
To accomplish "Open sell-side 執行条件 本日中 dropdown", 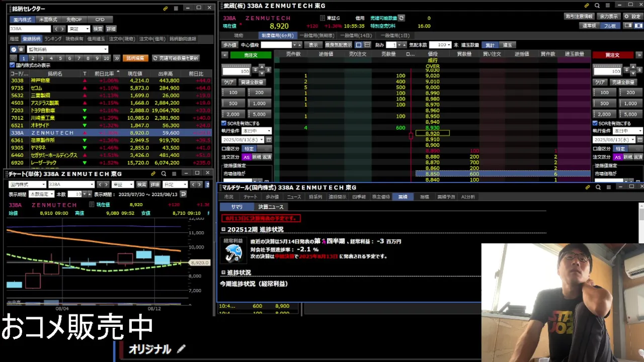I will [x=257, y=131].
